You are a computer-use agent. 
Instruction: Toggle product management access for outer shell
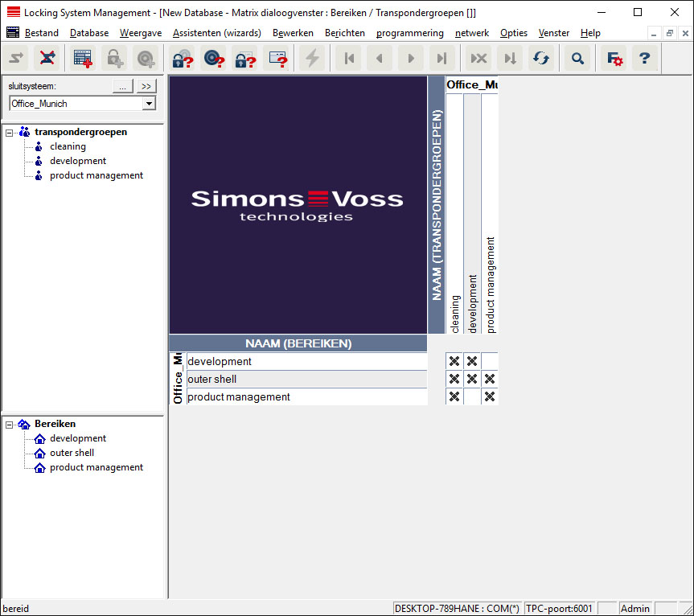pos(490,379)
